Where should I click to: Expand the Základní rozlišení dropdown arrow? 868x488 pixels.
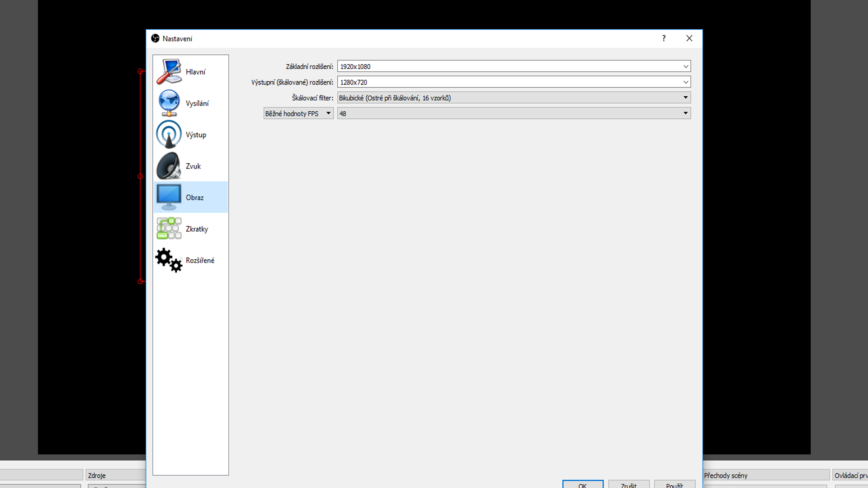tap(685, 66)
